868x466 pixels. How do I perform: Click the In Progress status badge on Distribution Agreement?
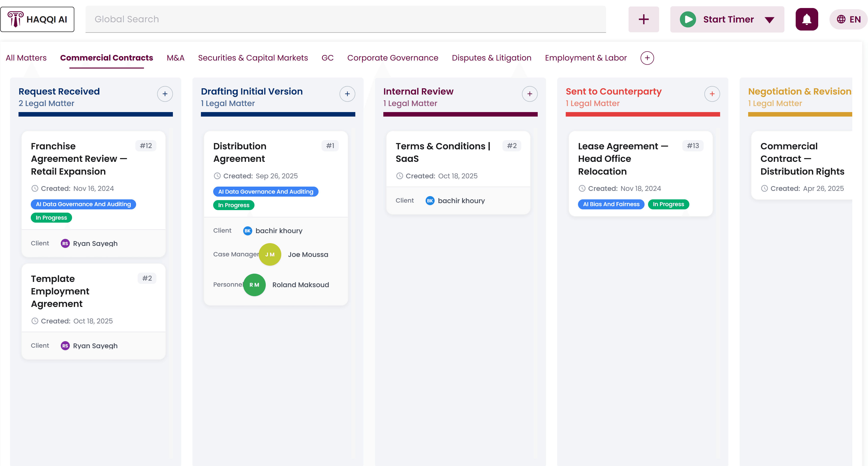pos(233,205)
